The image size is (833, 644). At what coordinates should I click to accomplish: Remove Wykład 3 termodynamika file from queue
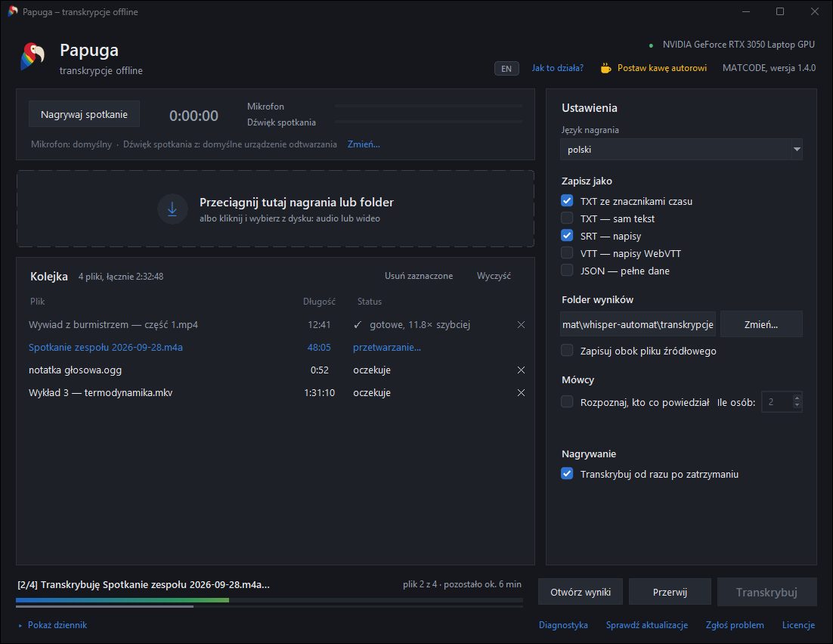click(x=521, y=392)
